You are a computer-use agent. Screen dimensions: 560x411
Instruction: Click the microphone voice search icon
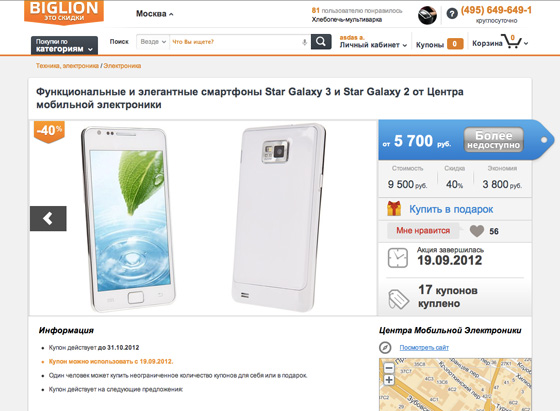tap(304, 42)
